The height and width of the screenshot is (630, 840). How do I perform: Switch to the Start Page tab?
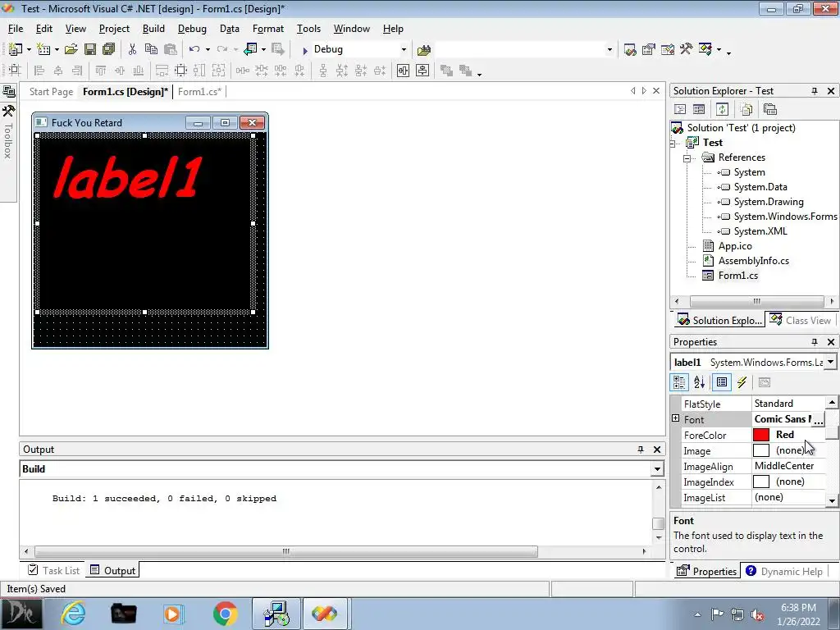pos(51,92)
